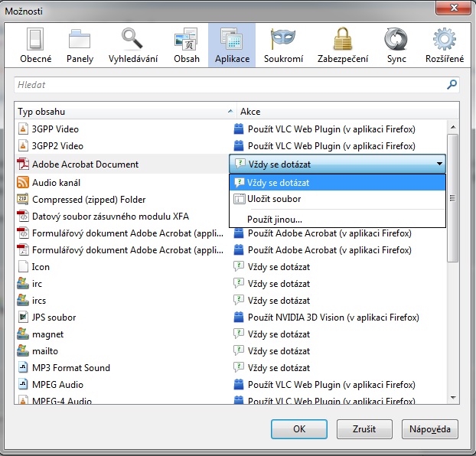Click the mailto protocol icon
This screenshot has height=456, width=476.
[23, 351]
